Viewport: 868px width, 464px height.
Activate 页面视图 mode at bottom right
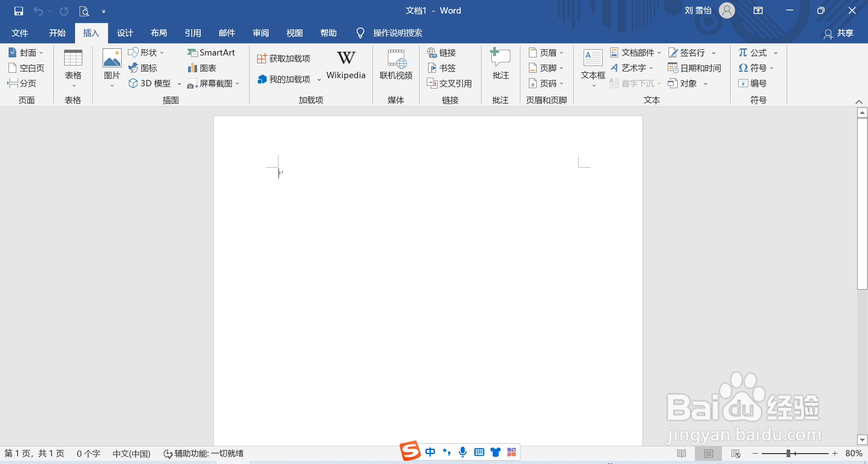point(708,454)
